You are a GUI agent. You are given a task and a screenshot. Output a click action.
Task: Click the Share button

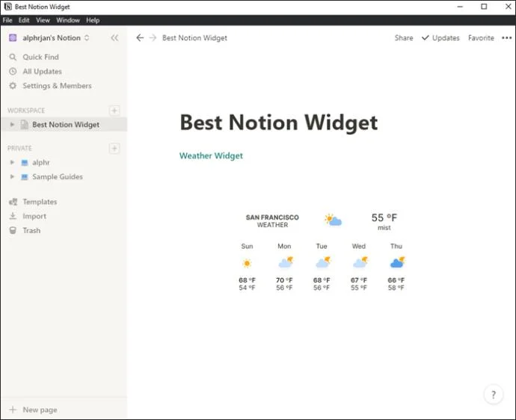(x=404, y=38)
